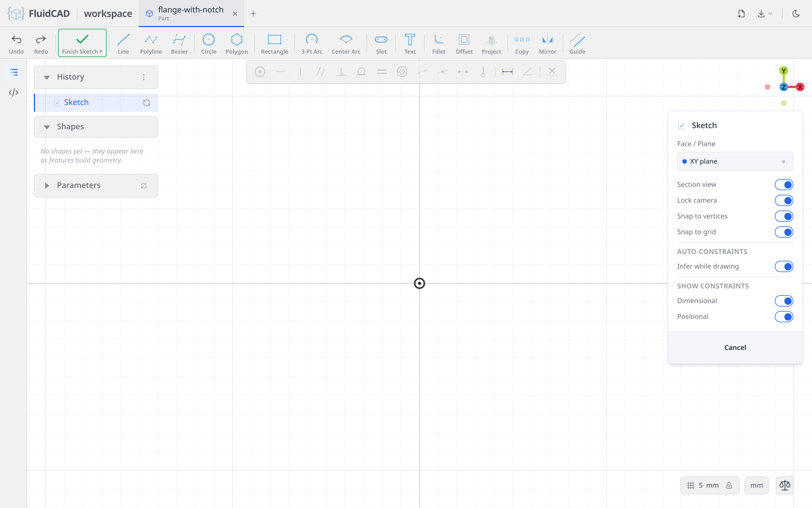Click the Redo button
The width and height of the screenshot is (812, 508).
click(41, 44)
